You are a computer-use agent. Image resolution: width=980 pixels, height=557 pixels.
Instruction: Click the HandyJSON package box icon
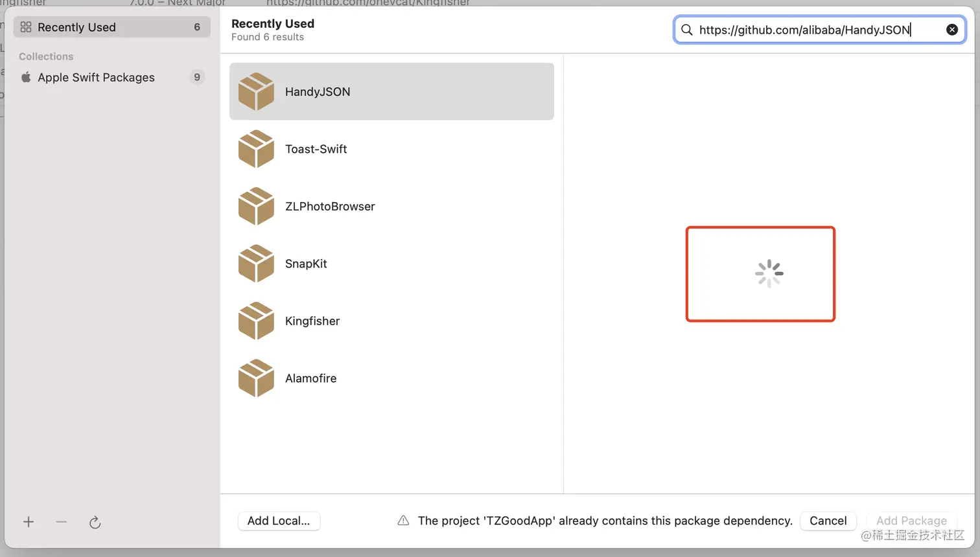point(256,91)
